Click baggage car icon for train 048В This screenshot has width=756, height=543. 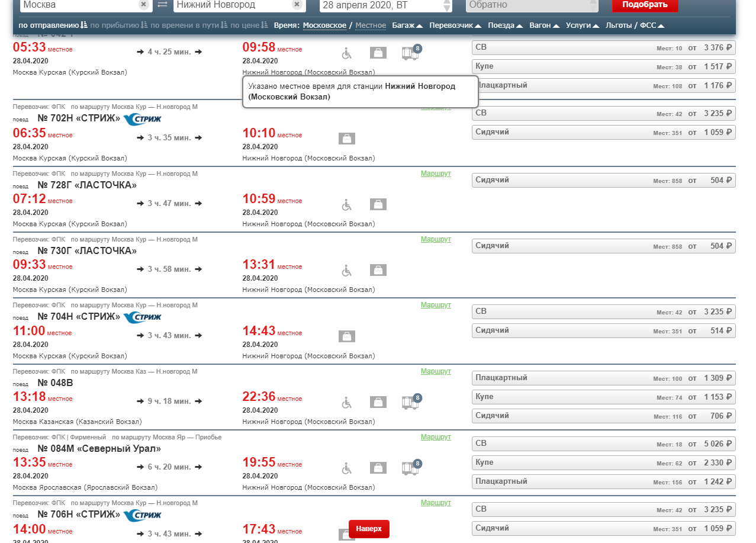(x=410, y=403)
